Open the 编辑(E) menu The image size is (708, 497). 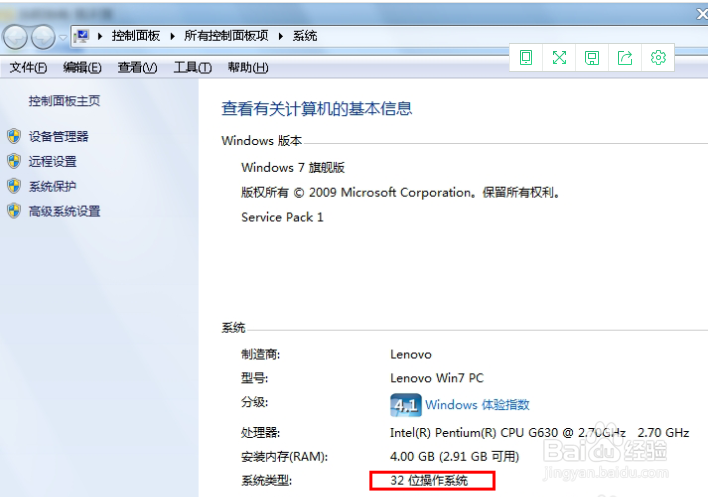82,68
